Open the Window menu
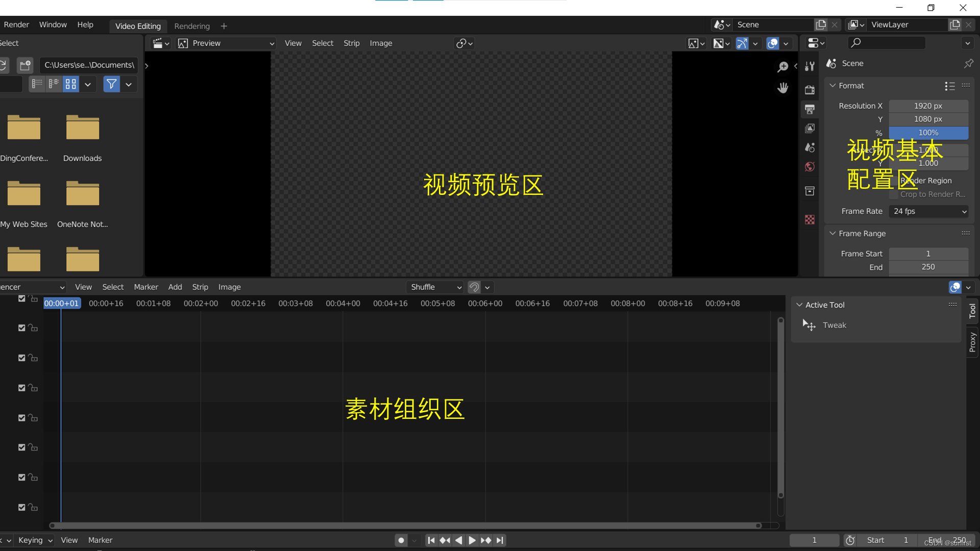 pyautogui.click(x=53, y=24)
